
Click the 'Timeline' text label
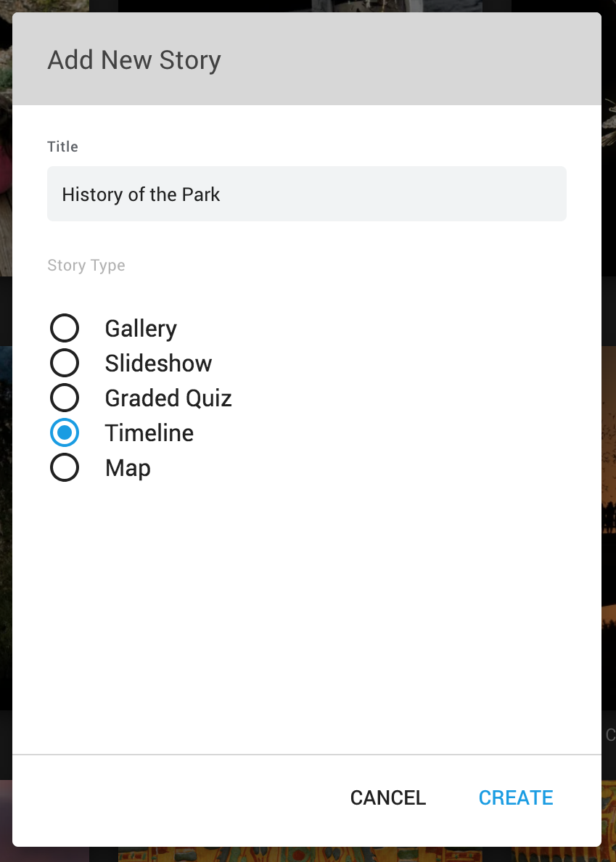[149, 433]
